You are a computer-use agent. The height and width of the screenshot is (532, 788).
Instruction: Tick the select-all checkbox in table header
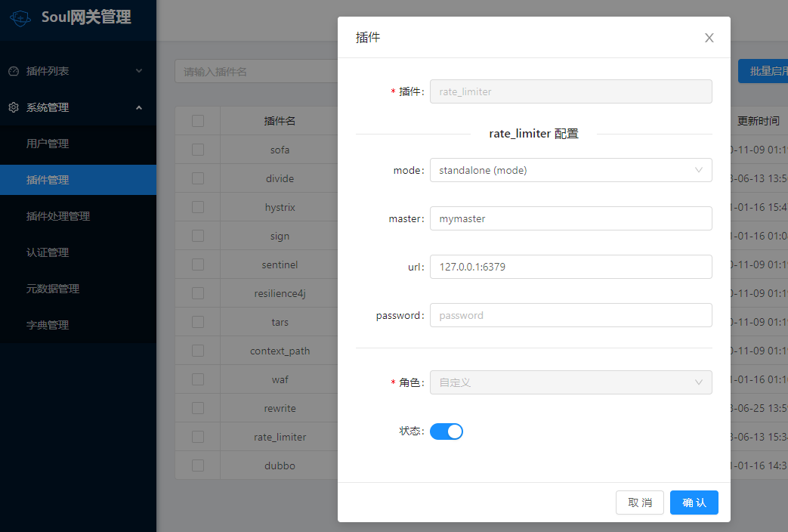pyautogui.click(x=199, y=120)
